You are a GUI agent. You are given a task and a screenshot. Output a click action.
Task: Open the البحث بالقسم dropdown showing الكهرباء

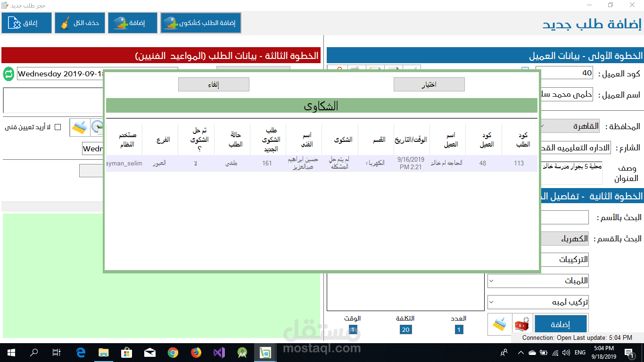tap(564, 239)
